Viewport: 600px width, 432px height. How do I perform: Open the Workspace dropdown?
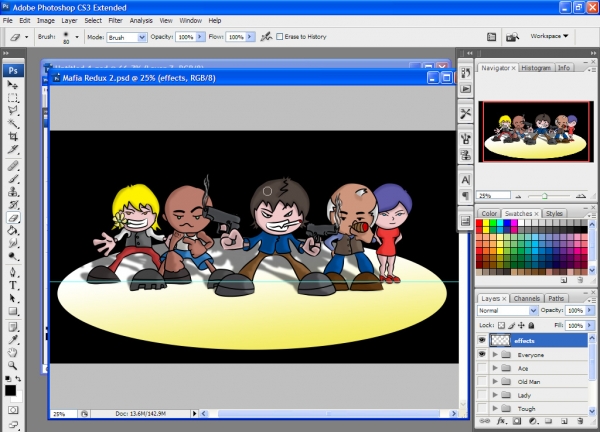click(549, 36)
